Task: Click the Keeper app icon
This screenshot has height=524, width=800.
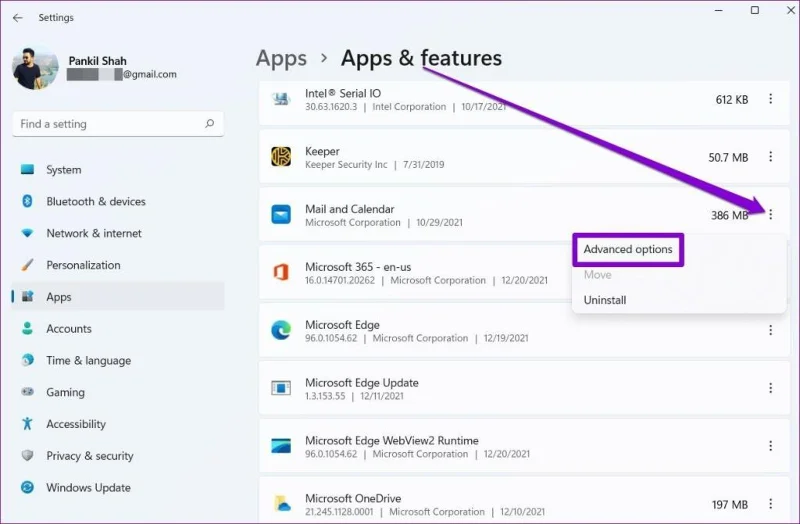Action: tap(281, 157)
